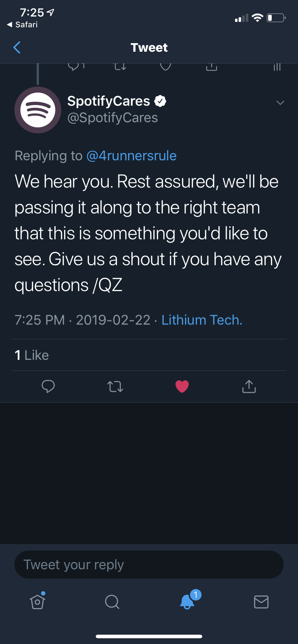Tap the retweet icon below tweet
The width and height of the screenshot is (298, 644).
click(115, 386)
